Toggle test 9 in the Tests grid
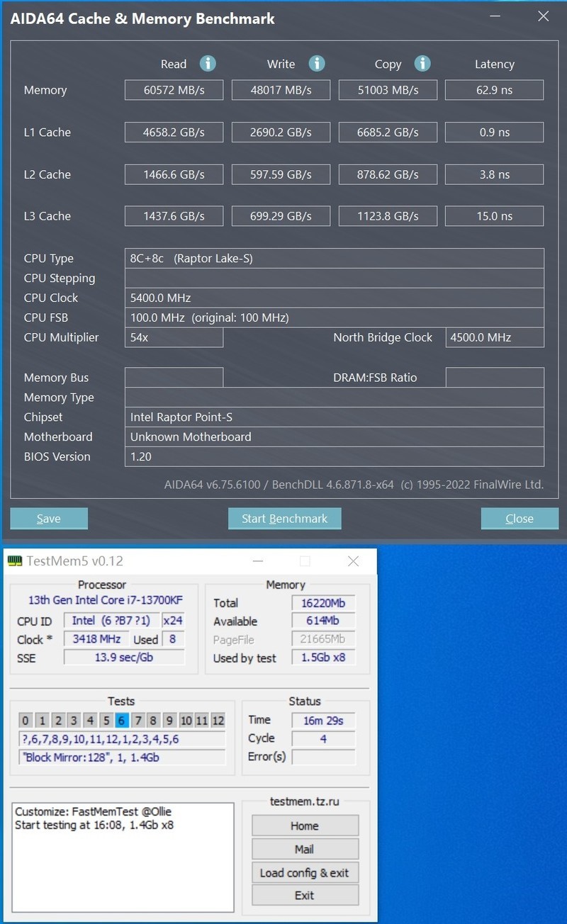This screenshot has width=567, height=924. point(171,720)
